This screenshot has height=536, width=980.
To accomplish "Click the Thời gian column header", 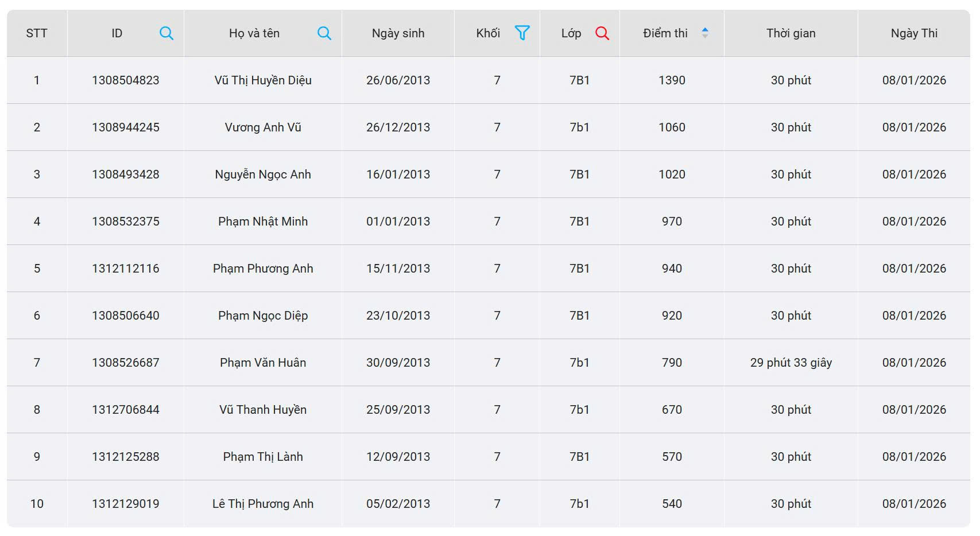I will [x=790, y=33].
